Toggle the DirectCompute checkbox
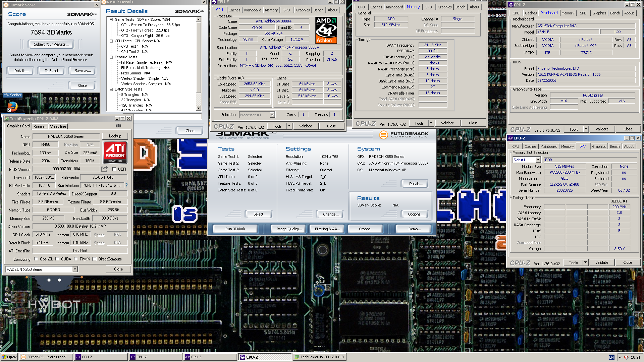The width and height of the screenshot is (644, 362). point(94,259)
